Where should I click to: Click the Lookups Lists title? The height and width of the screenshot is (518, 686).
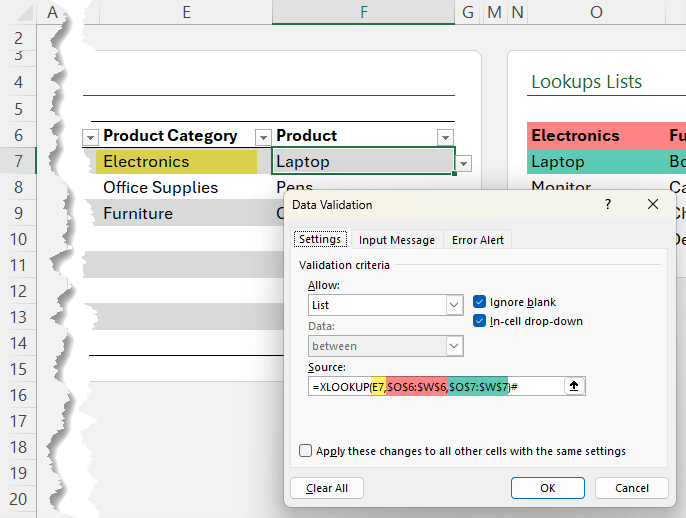(586, 82)
